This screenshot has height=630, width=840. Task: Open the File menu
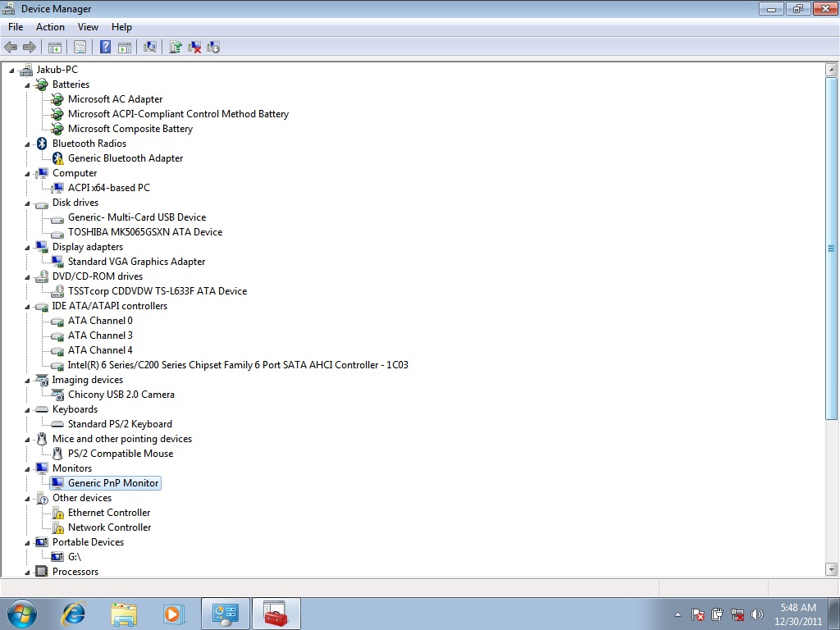(x=16, y=27)
